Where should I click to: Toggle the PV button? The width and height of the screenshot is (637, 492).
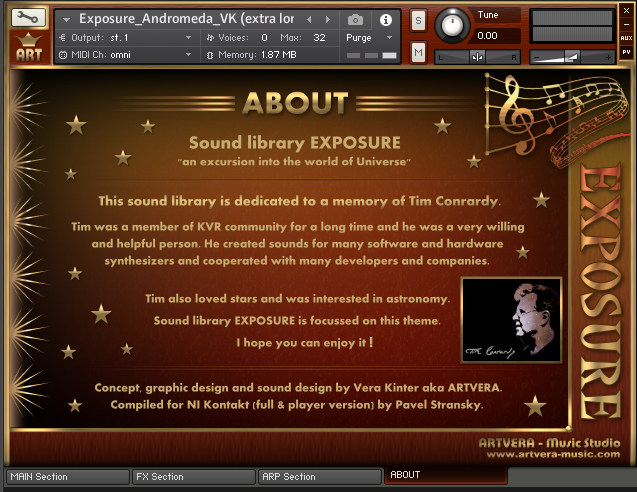coord(626,52)
